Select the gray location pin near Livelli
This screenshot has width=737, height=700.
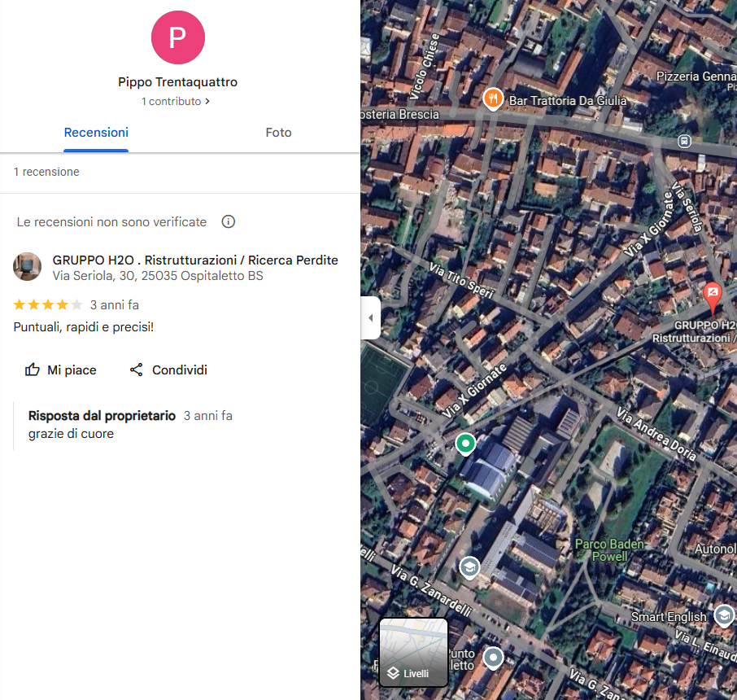[493, 658]
